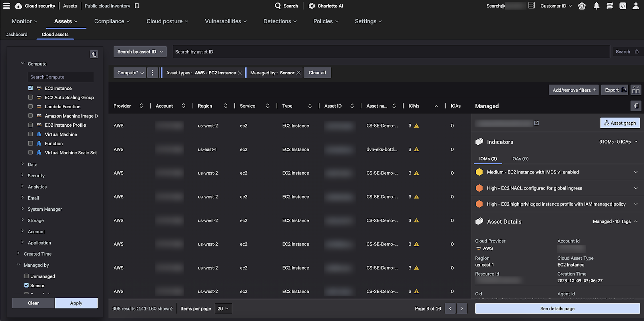Open the Items per page dropdown

click(x=223, y=309)
